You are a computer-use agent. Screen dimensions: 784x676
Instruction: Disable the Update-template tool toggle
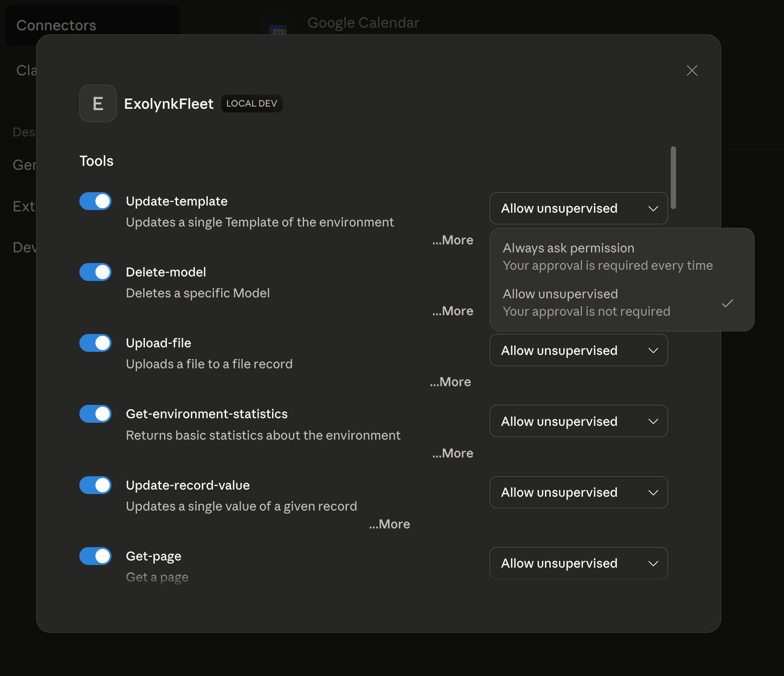95,201
